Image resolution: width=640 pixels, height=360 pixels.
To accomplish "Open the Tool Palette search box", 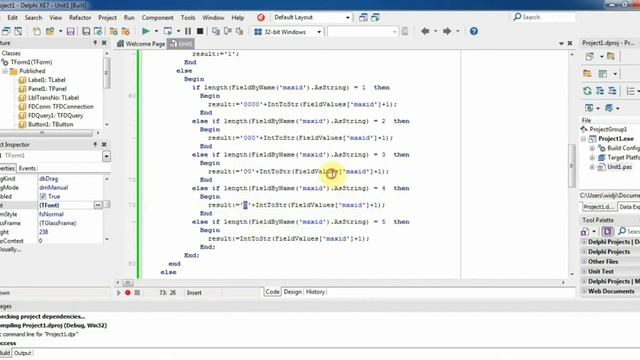I will point(629,231).
